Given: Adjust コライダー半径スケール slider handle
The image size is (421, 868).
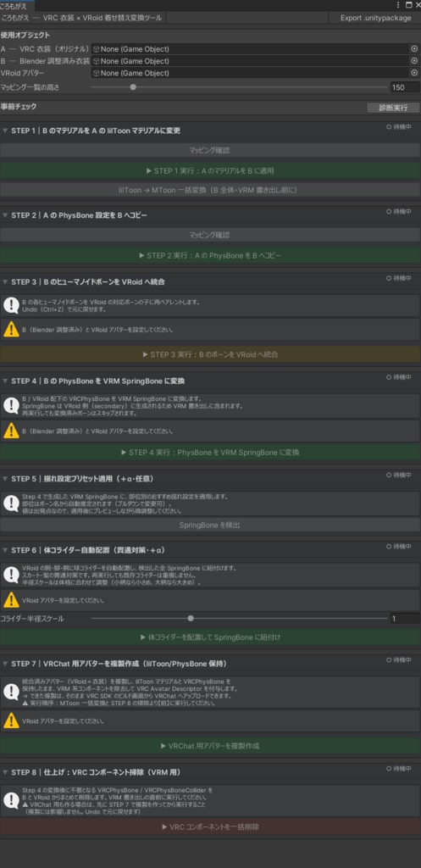Looking at the screenshot, I should click(x=191, y=618).
